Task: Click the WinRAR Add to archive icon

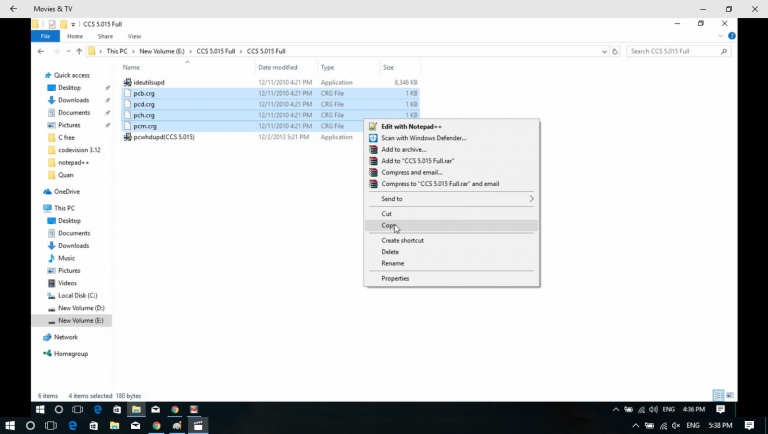Action: click(373, 149)
